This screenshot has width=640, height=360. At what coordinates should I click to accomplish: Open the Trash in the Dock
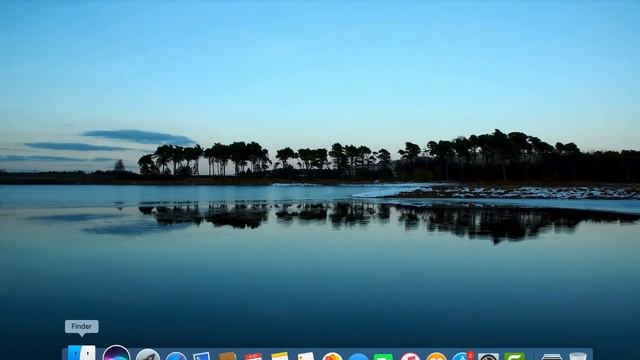click(x=578, y=356)
